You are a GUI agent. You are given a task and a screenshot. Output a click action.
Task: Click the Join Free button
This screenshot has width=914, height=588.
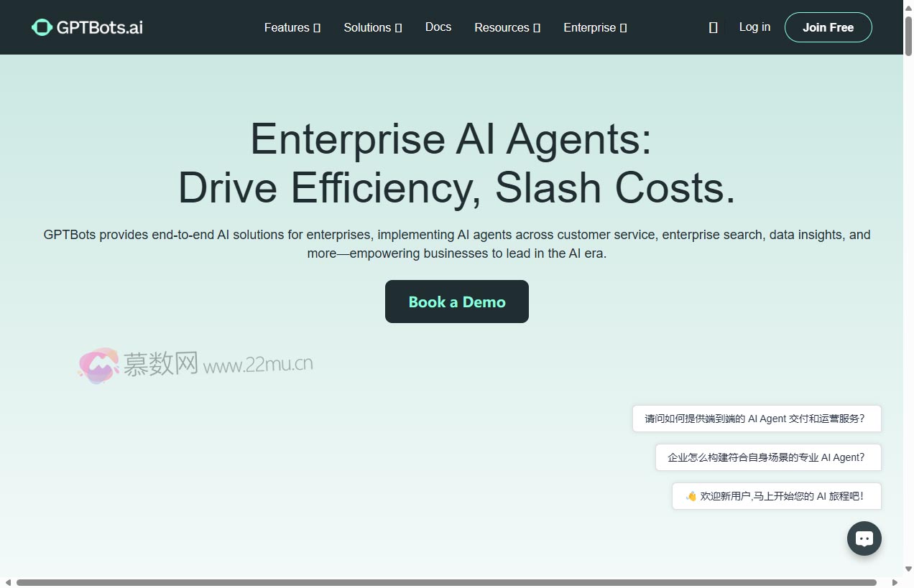click(x=828, y=27)
